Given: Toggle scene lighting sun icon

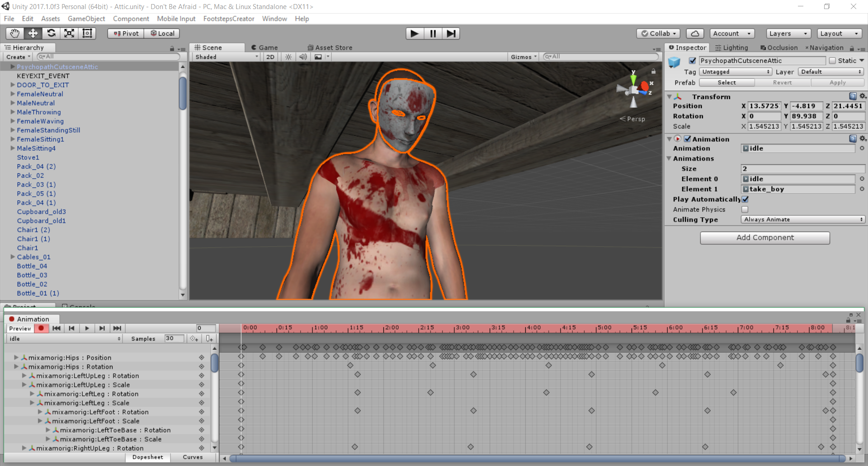Looking at the screenshot, I should click(x=288, y=57).
